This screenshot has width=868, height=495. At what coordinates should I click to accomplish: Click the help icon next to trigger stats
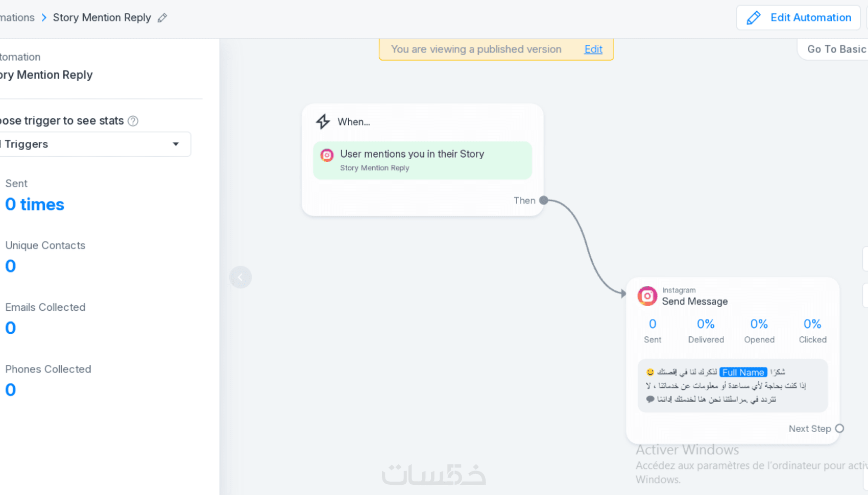(x=133, y=121)
